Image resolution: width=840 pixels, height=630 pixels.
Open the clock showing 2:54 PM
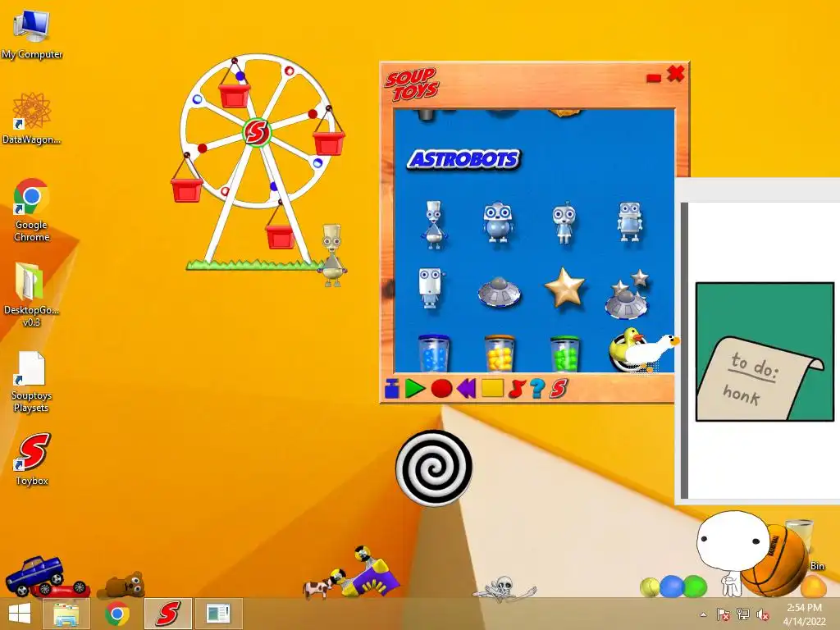(804, 614)
